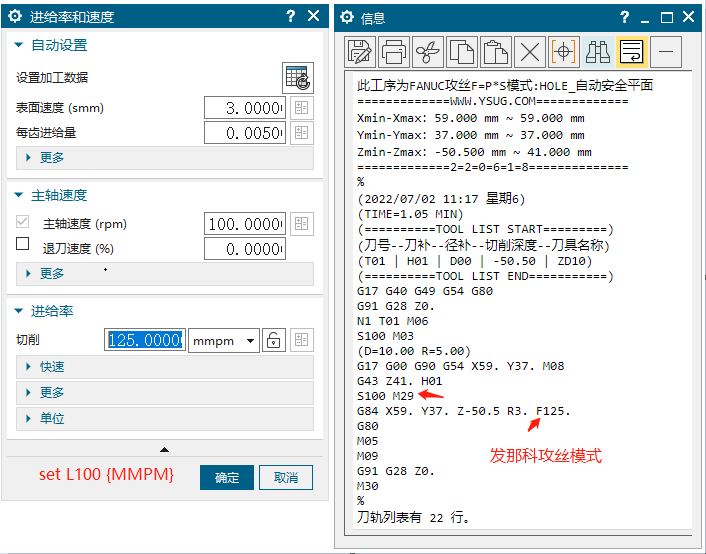Click the Print icon in Info window

[394, 52]
